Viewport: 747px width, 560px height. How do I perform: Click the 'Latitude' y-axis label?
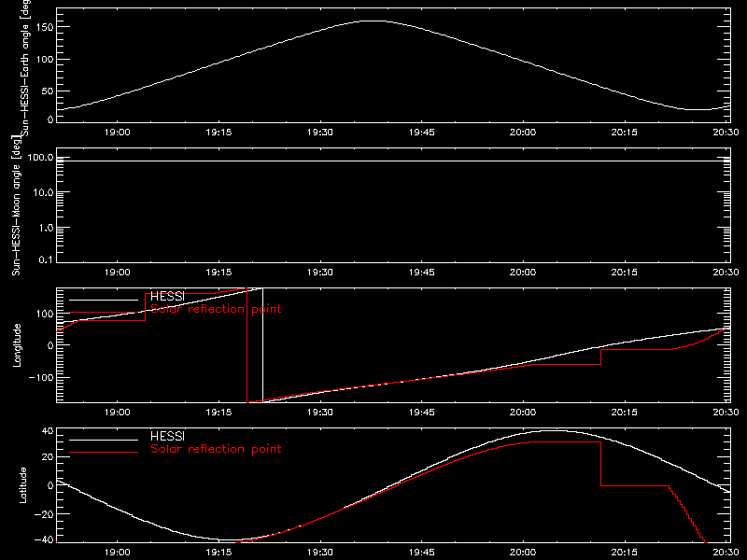[22, 485]
